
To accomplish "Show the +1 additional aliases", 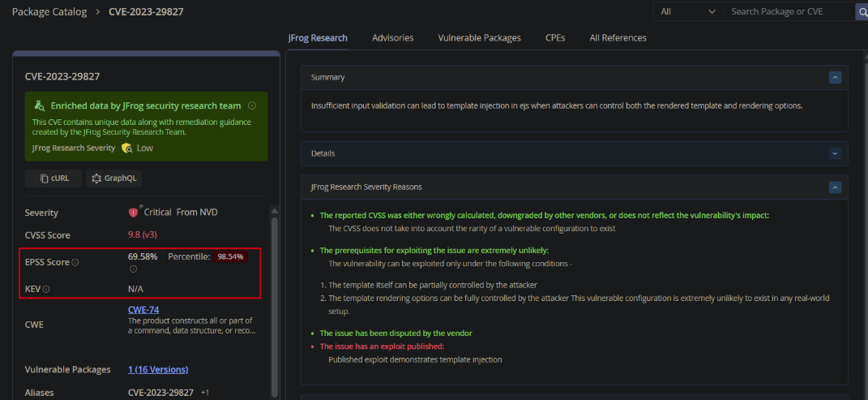I will tap(205, 393).
